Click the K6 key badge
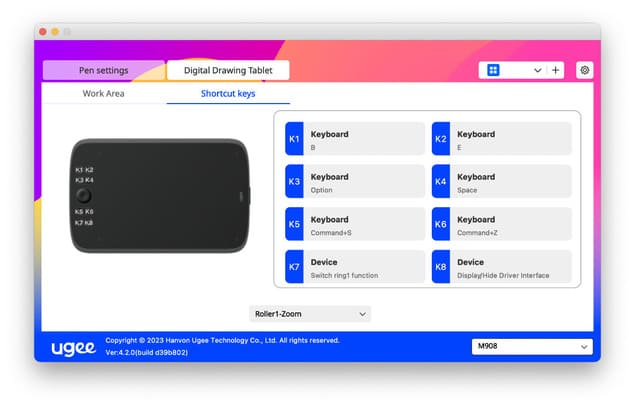Viewport: 635px width, 407px height. coord(441,224)
